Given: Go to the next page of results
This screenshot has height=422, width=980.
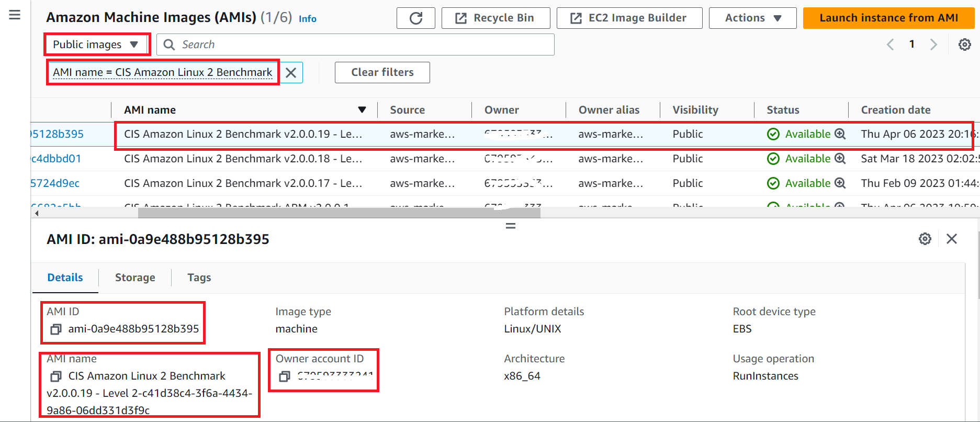Looking at the screenshot, I should pos(933,45).
